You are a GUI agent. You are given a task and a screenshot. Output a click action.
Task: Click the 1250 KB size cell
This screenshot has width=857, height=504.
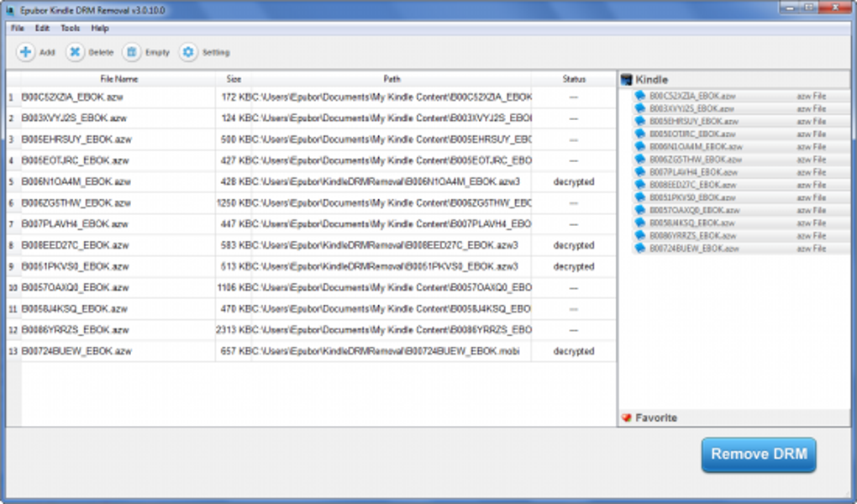point(234,202)
